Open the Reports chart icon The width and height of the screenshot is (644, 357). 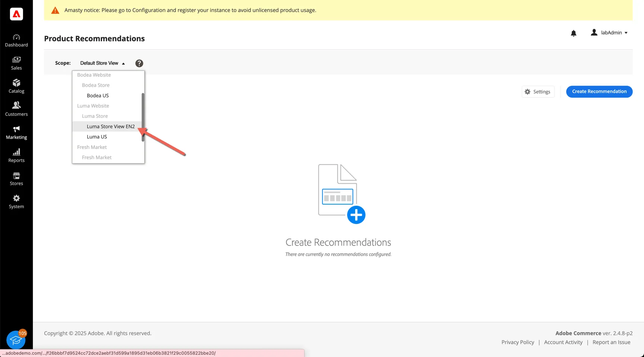pos(16,152)
